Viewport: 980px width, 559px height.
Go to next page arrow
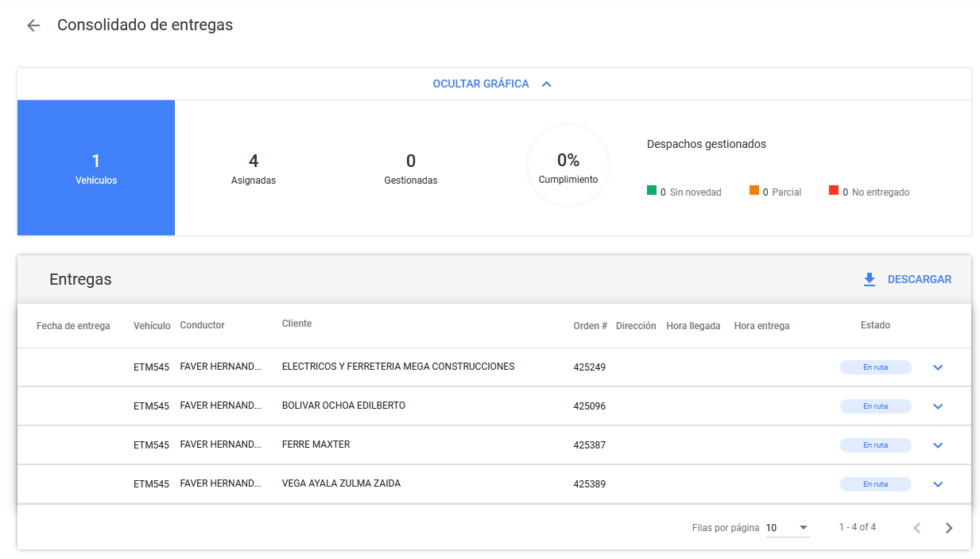[948, 528]
